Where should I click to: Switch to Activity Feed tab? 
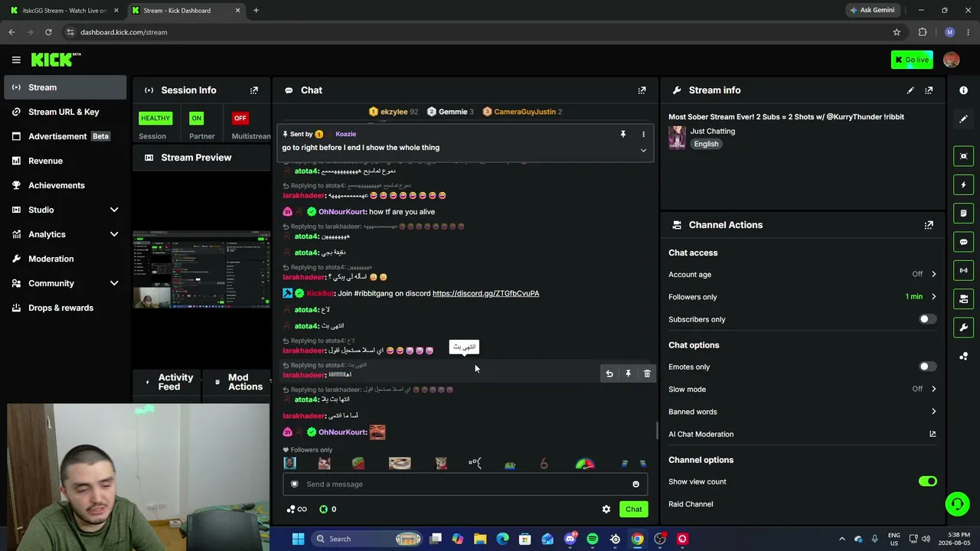168,382
